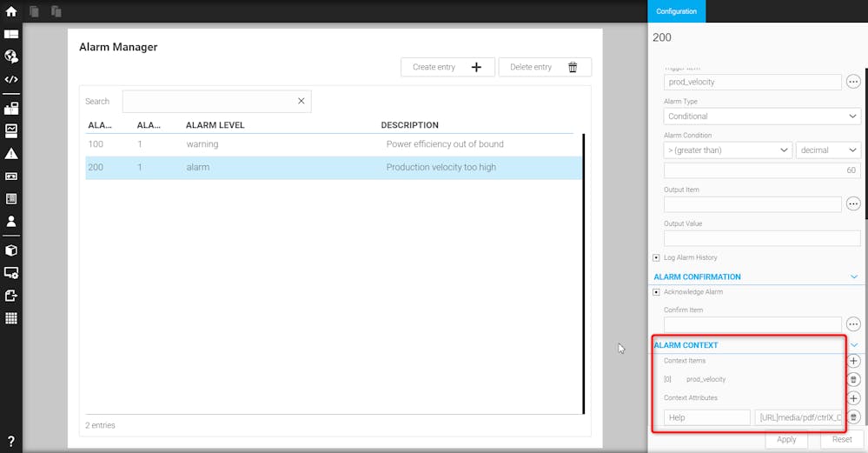Clear the search field with X
The image size is (868, 453).
[301, 101]
